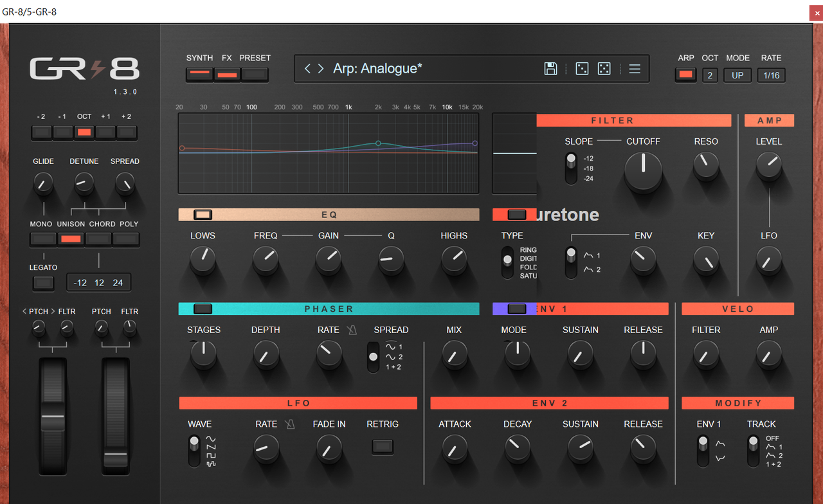Click the EQ HIGHS knob

pos(454,260)
